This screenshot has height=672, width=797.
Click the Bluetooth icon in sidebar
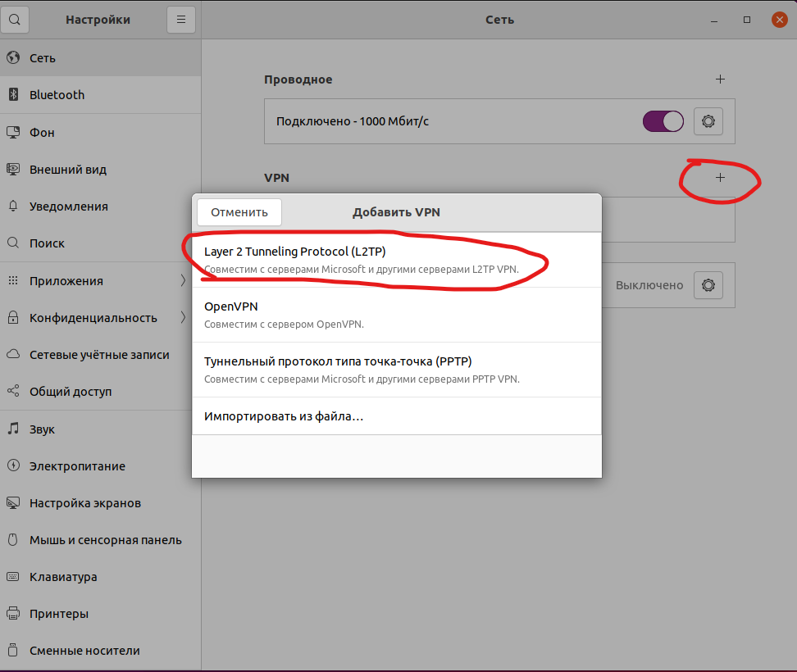pos(13,95)
